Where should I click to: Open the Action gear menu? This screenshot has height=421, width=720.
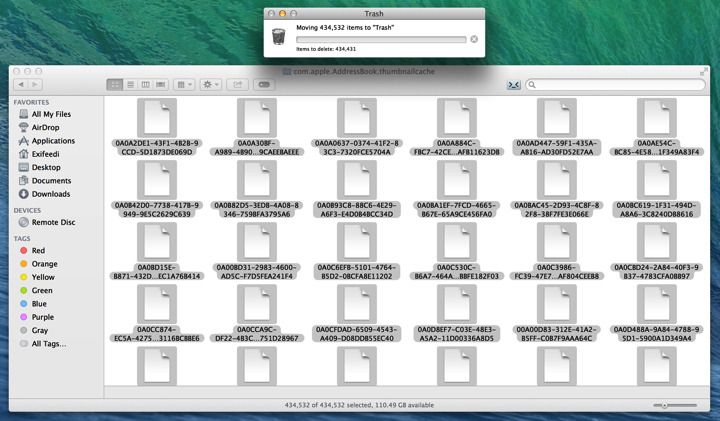tap(211, 84)
